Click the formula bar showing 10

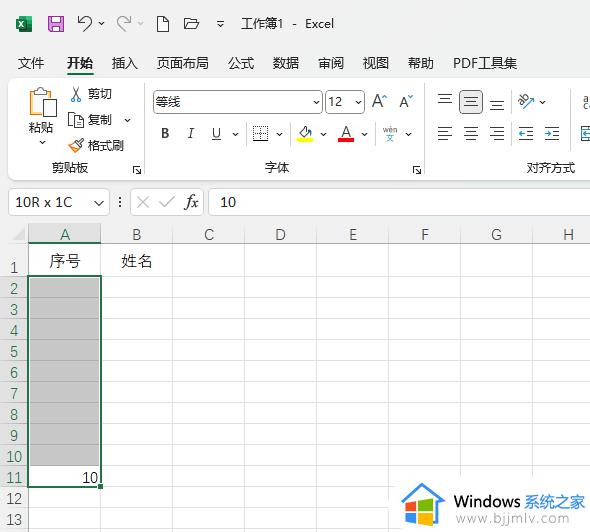click(399, 202)
